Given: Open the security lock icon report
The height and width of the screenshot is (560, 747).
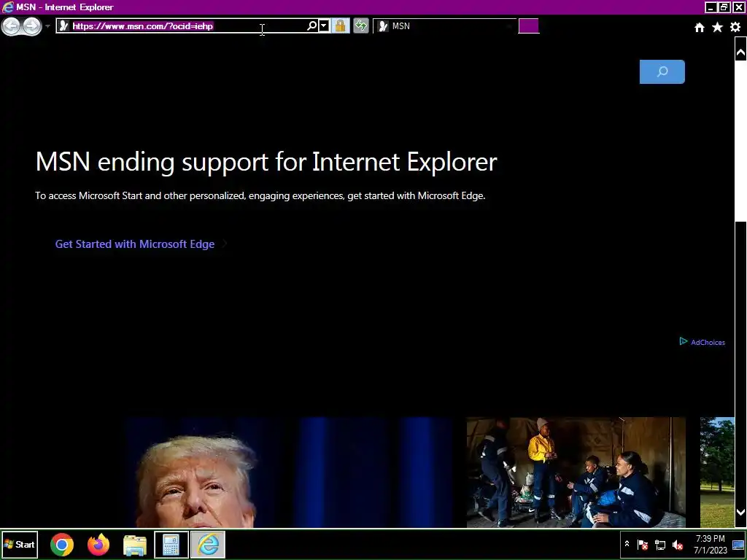Looking at the screenshot, I should [340, 26].
